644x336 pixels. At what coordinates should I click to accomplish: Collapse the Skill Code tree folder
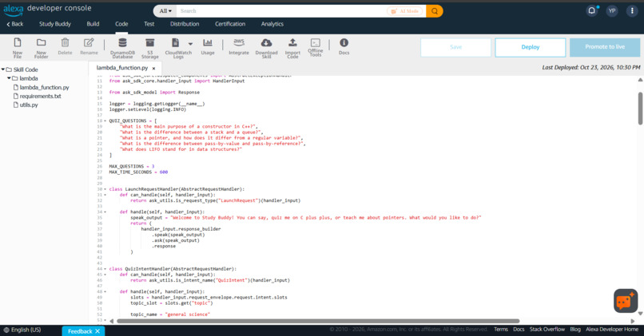pyautogui.click(x=3, y=69)
